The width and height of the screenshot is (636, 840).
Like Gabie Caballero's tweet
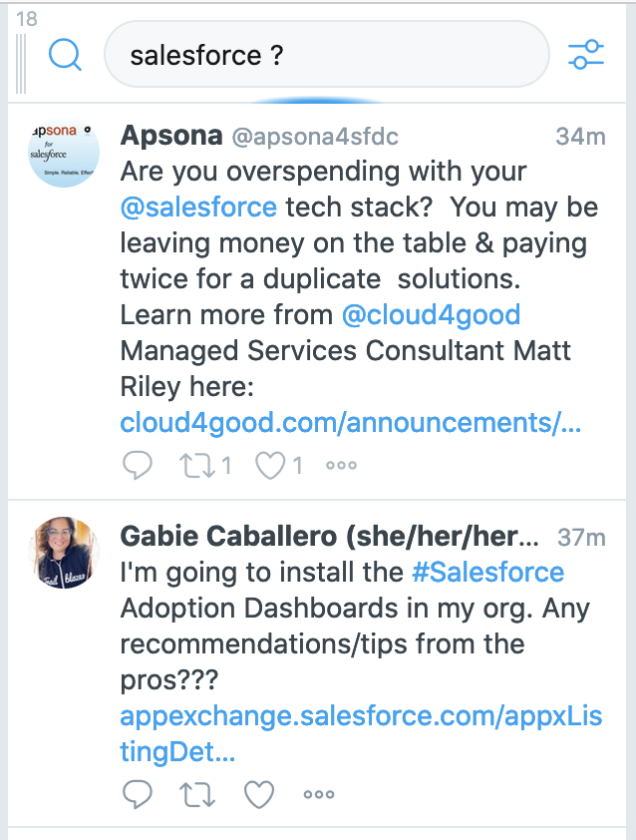[259, 794]
